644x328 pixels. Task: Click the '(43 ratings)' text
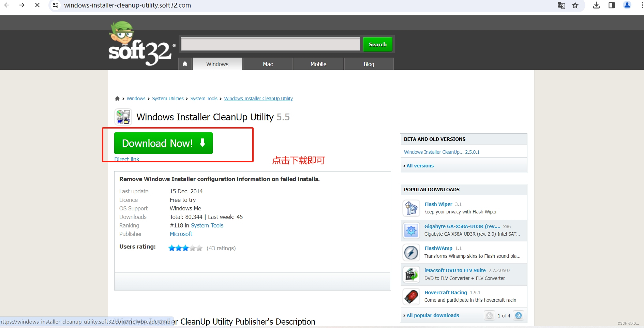point(221,248)
